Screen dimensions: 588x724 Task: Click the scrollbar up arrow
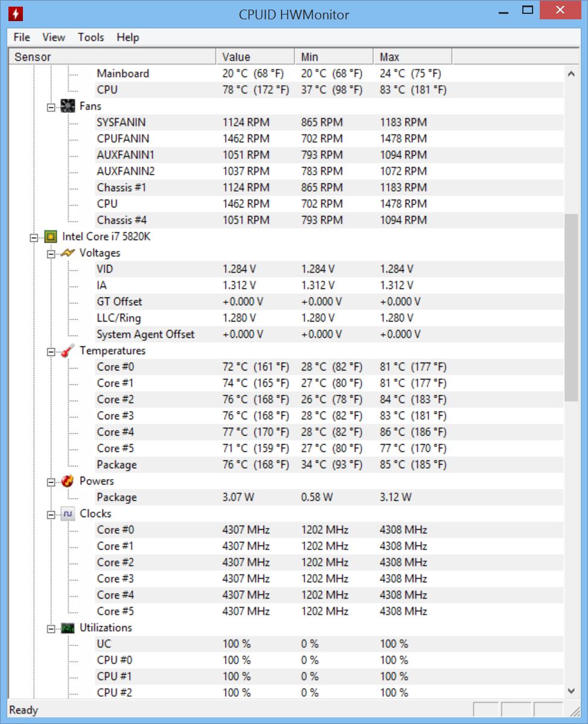[x=571, y=73]
